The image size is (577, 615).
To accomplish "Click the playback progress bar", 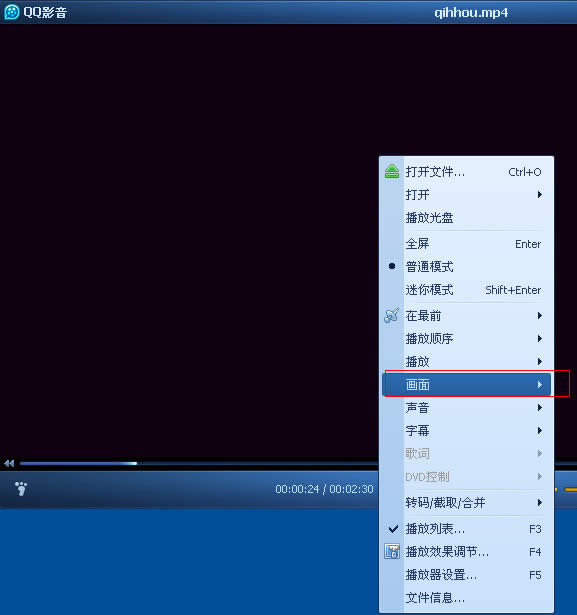I will coord(198,463).
